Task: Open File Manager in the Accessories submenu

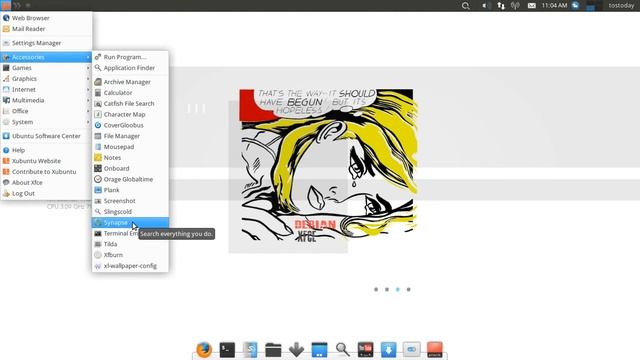Action: (x=130, y=136)
